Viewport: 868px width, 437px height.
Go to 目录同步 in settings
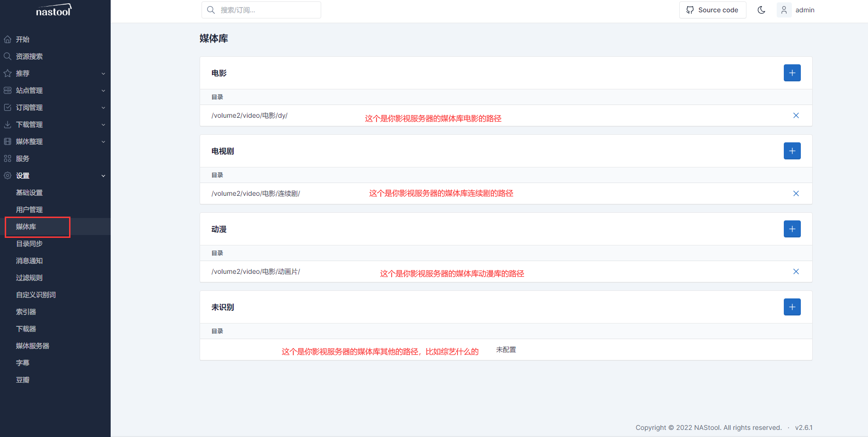point(29,244)
